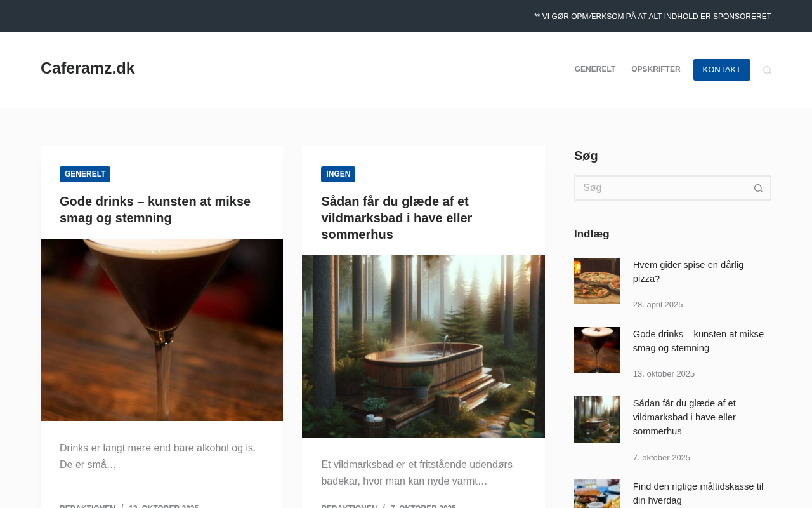Open the Generelt menu item
Viewport: 812px width, 508px height.
point(595,69)
